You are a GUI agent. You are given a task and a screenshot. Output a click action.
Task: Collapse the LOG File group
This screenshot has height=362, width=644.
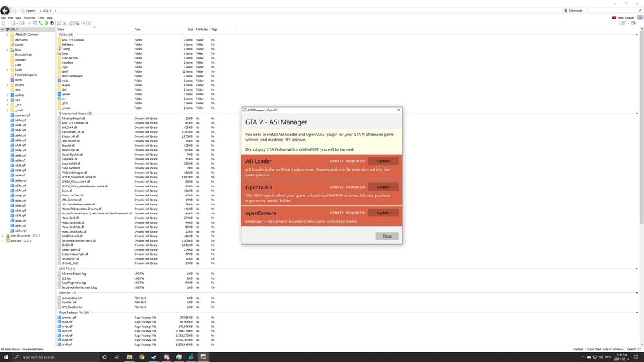pyautogui.click(x=637, y=269)
